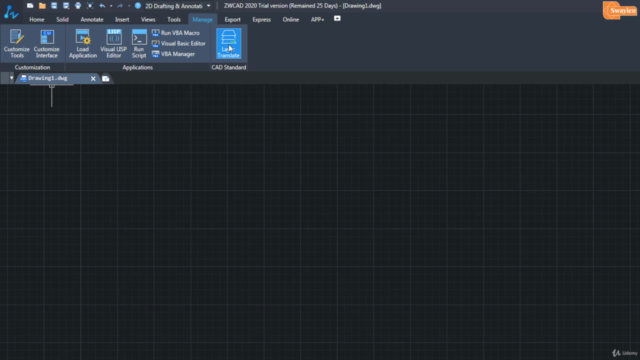Click the New drawing icon in quick access toolbar
Screen dimensions: 640x360
coord(30,6)
